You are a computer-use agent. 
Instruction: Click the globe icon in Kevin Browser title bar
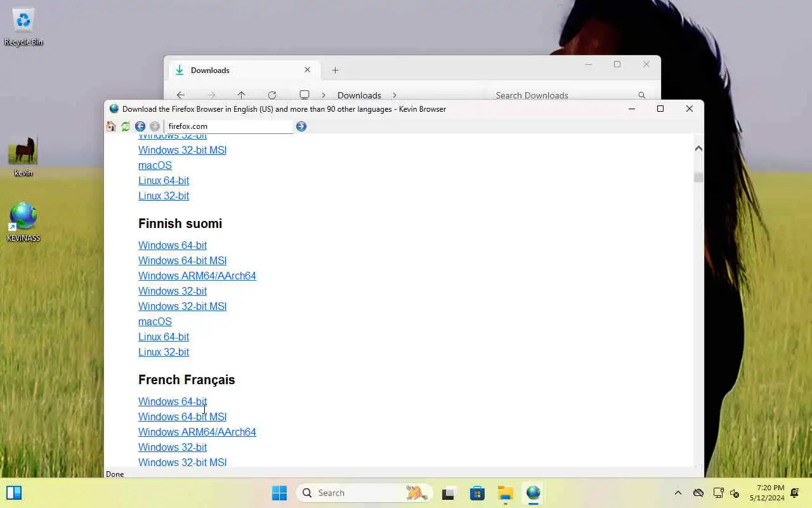114,109
